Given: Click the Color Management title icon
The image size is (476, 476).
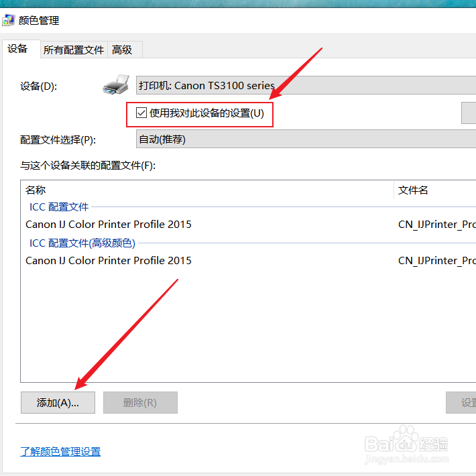Looking at the screenshot, I should click(x=8, y=20).
